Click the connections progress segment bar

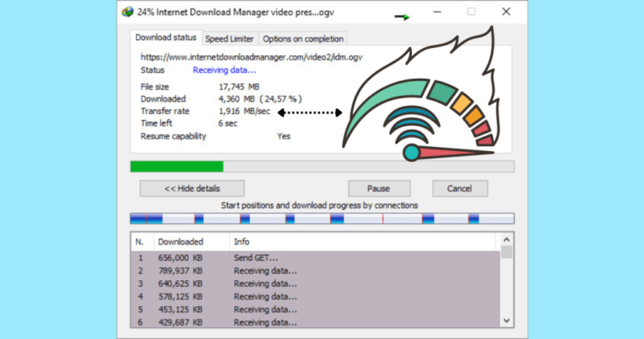coord(322,219)
